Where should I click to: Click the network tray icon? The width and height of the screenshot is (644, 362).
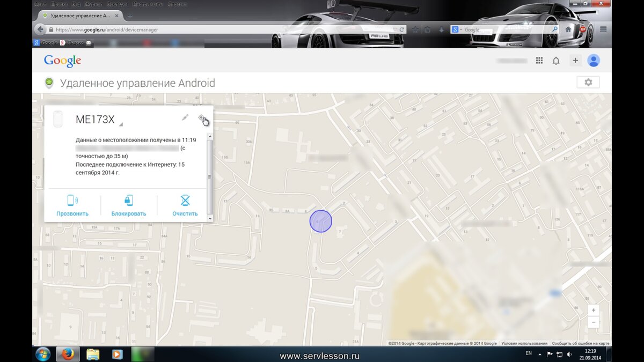tap(559, 354)
